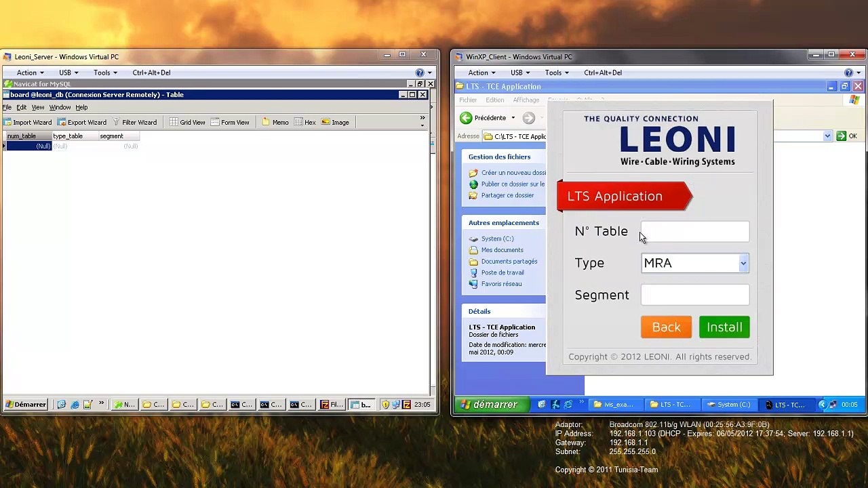Open the Image viewer in Navicat

(335, 123)
